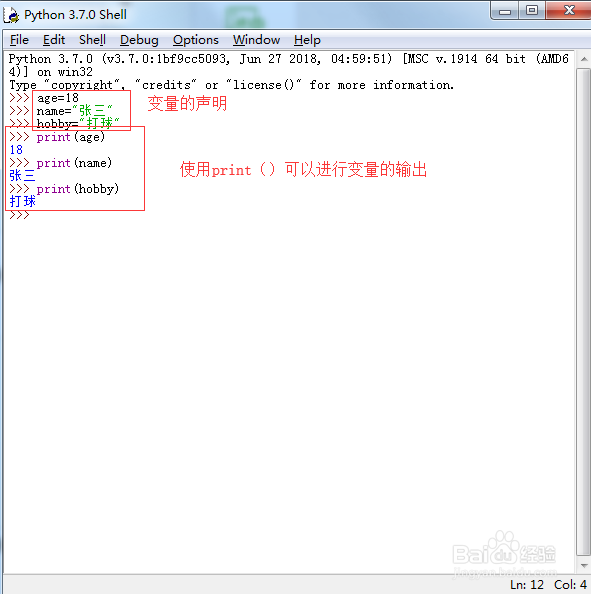
Task: Open the Edit menu
Action: tap(54, 40)
